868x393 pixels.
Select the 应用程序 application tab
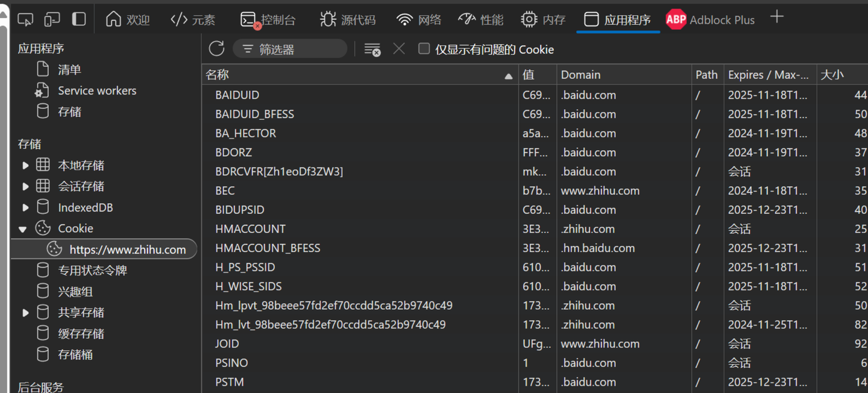tap(617, 19)
